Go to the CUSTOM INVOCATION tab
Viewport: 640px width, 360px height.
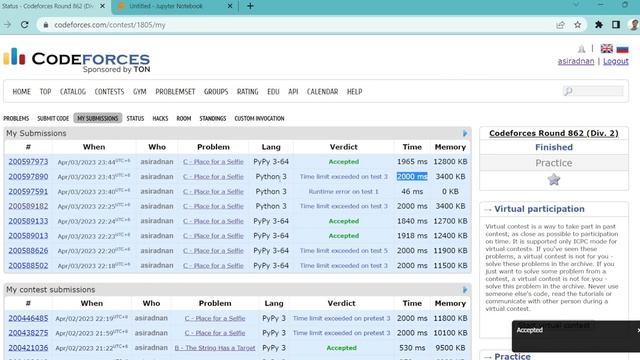[259, 118]
